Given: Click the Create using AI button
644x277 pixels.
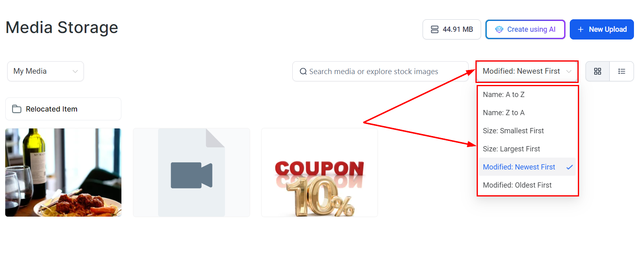Looking at the screenshot, I should [525, 29].
